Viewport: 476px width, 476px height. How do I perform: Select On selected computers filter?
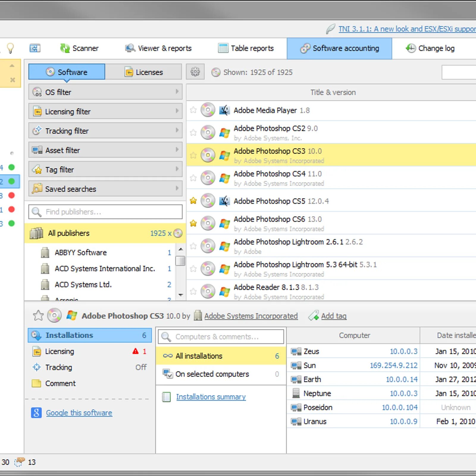click(x=221, y=374)
